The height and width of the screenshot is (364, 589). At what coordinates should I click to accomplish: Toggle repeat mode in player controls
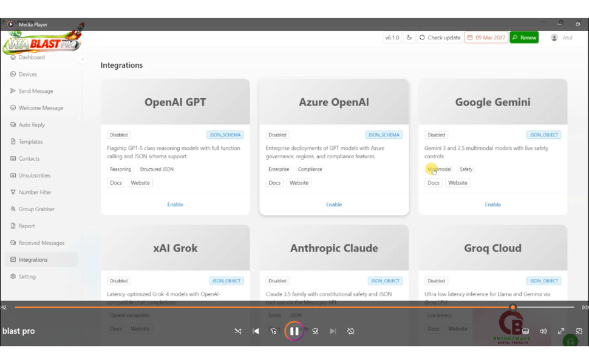click(x=351, y=331)
